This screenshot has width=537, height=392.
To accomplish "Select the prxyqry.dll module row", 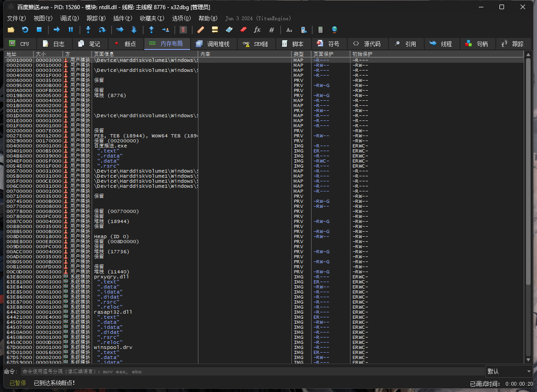I will click(264, 277).
